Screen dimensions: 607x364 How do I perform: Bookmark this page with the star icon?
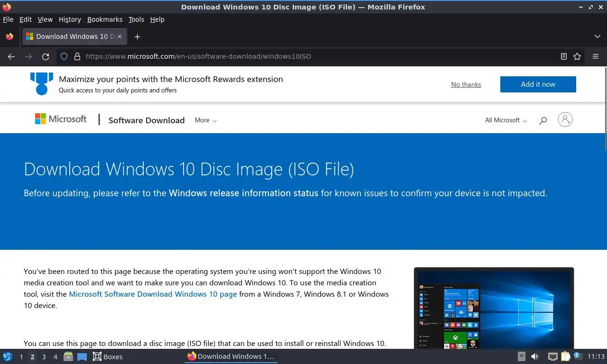pos(577,56)
